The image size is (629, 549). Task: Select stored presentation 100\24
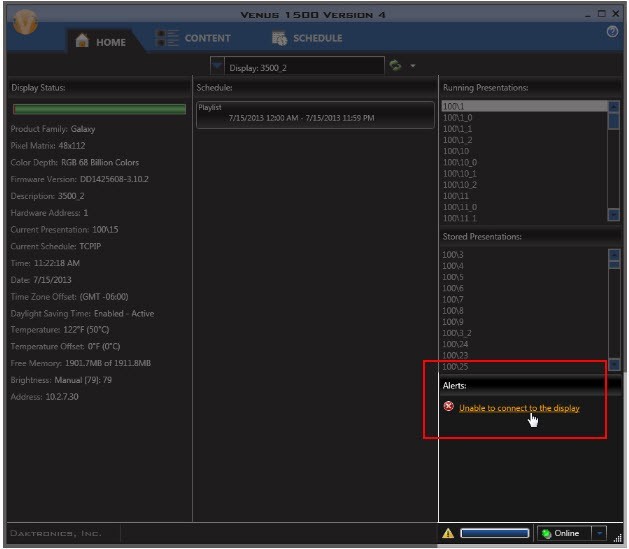[454, 343]
